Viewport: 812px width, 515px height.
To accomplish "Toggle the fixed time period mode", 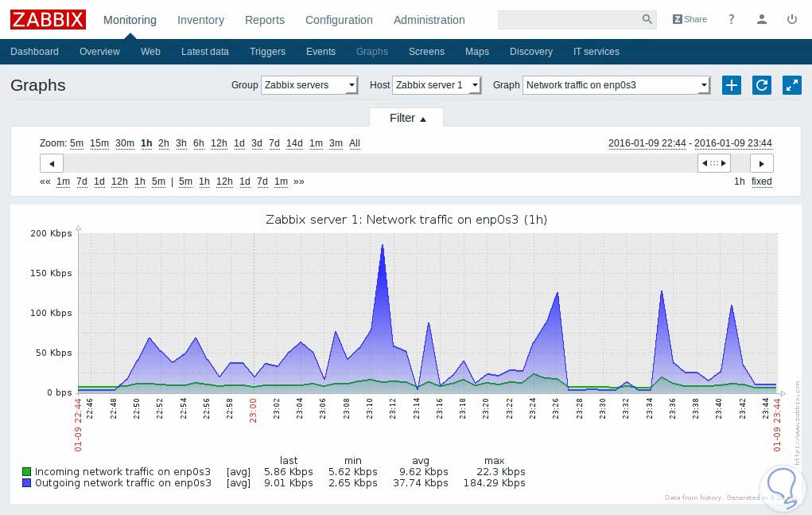I will click(761, 181).
